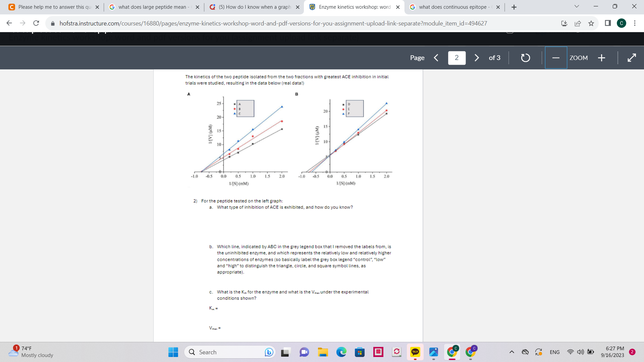The image size is (644, 362).
Task: Share the page via the share icon
Action: (578, 23)
